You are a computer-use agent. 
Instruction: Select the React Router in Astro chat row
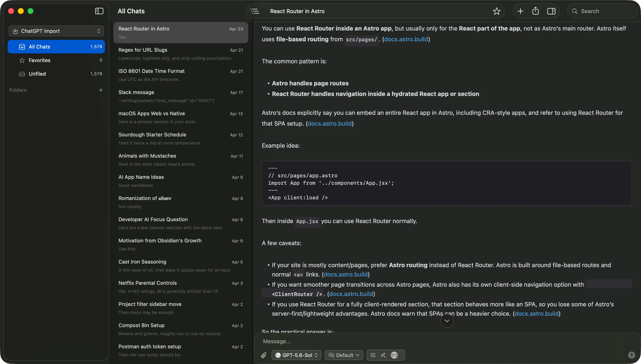pos(181,32)
